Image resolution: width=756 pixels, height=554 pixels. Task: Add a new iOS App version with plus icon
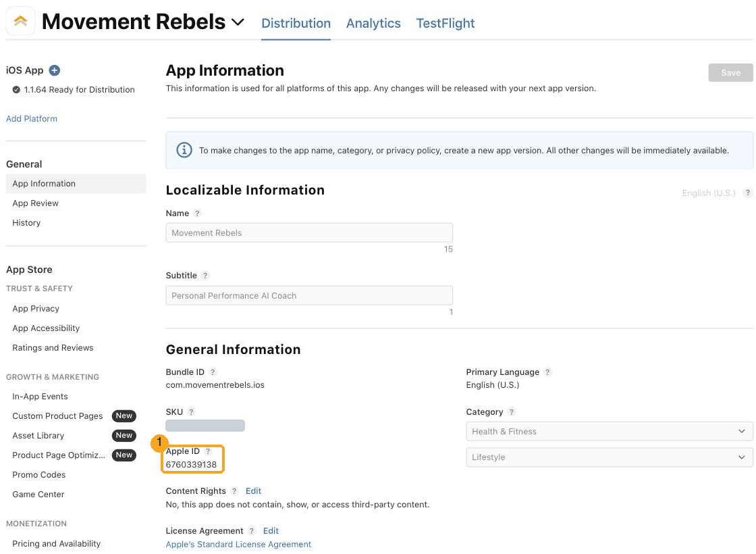coord(55,70)
